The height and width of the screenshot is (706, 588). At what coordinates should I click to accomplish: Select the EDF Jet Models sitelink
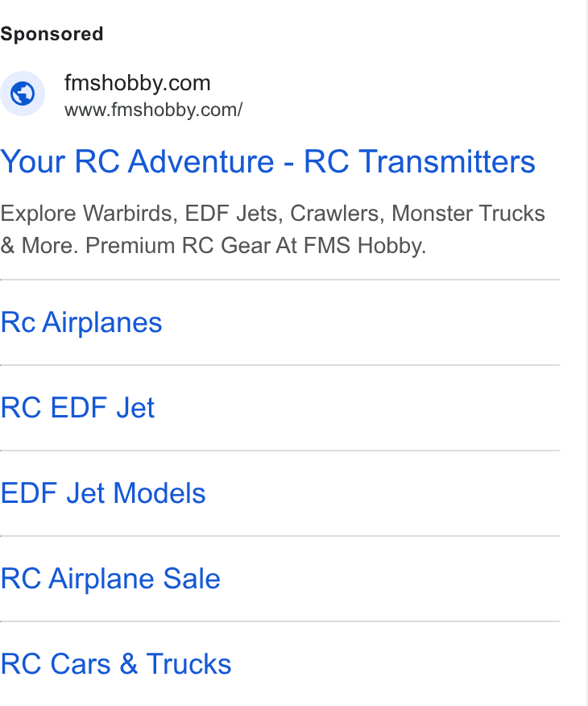103,493
